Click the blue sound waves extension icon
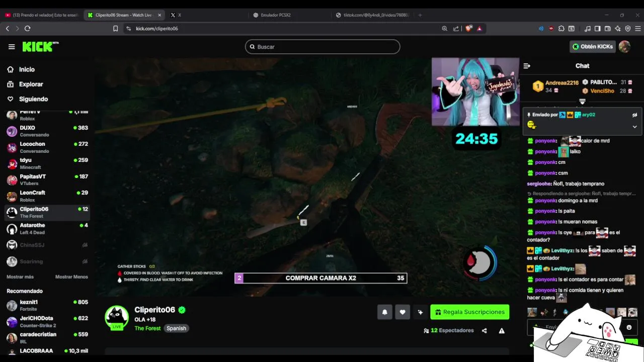Image resolution: width=644 pixels, height=362 pixels. pyautogui.click(x=541, y=29)
